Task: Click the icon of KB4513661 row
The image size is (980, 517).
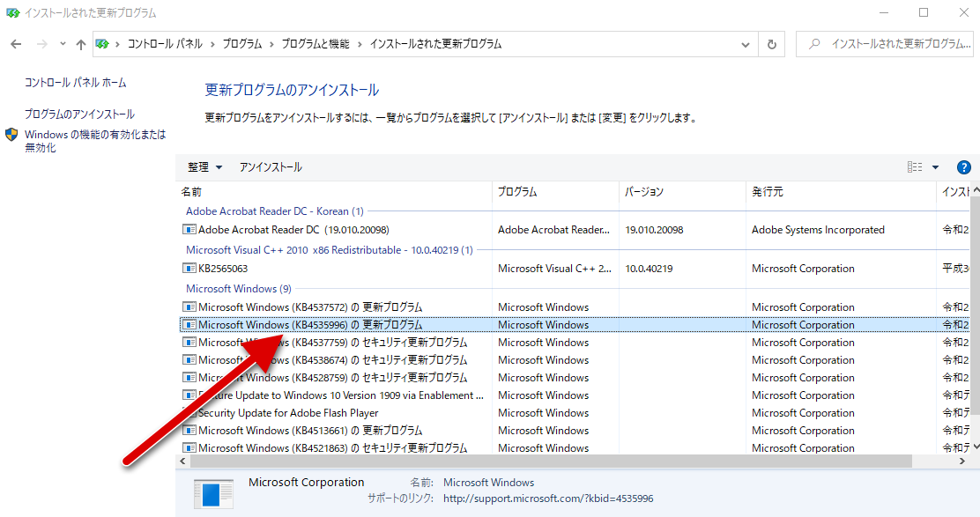Action: pyautogui.click(x=189, y=430)
